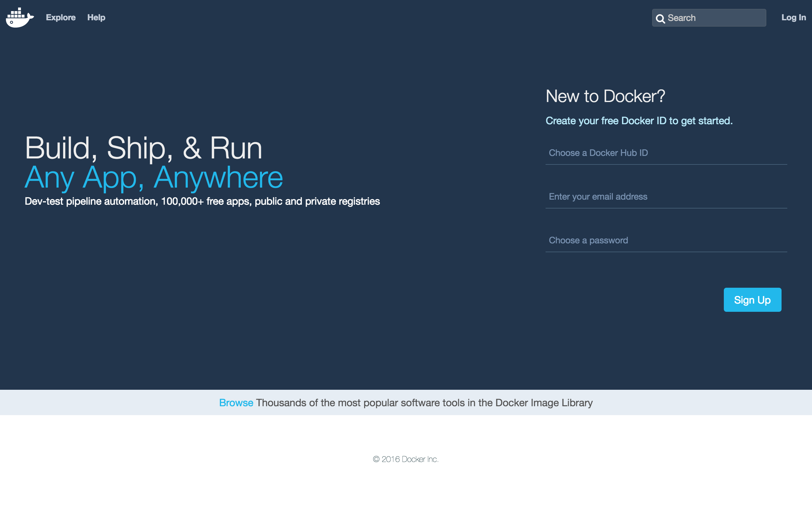
Task: Open the Explore menu item
Action: [61, 17]
